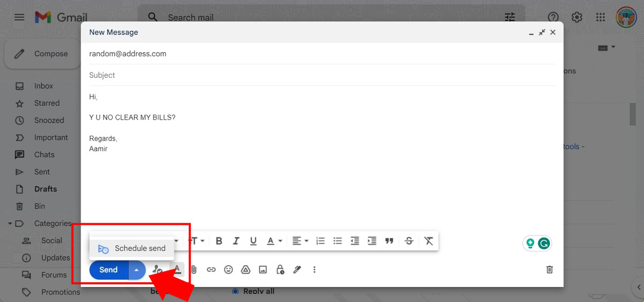The image size is (644, 302).
Task: Open the send options arrow beside Send
Action: pos(137,270)
